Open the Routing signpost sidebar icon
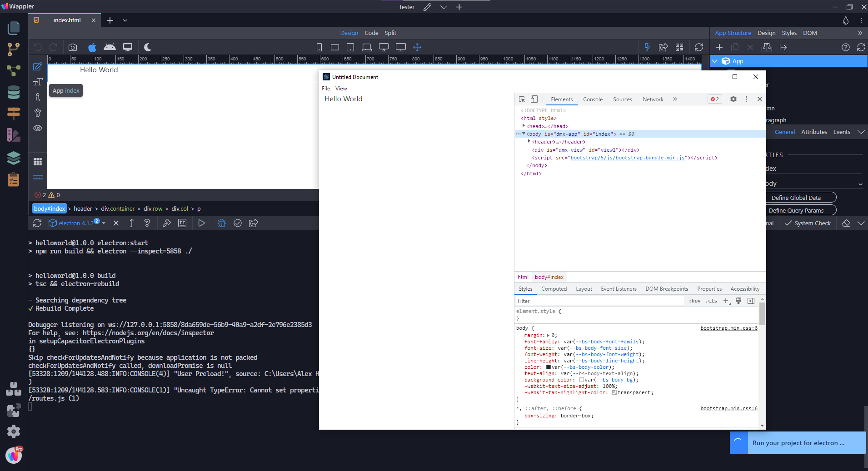Image resolution: width=868 pixels, height=471 pixels. [14, 113]
